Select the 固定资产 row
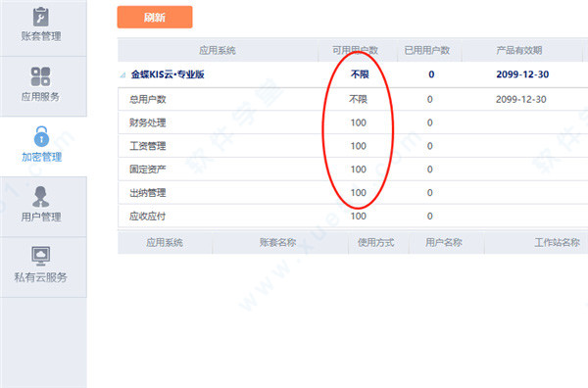 click(353, 170)
